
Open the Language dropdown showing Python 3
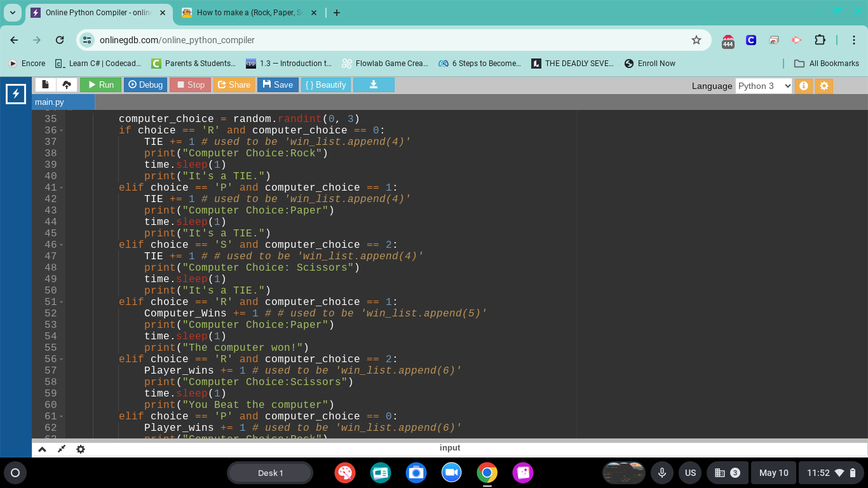coord(764,86)
